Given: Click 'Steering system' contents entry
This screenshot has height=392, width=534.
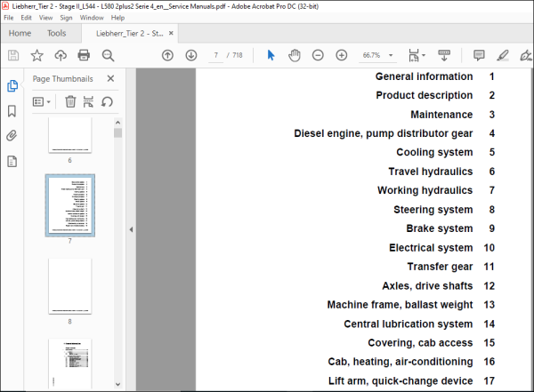Looking at the screenshot, I should pyautogui.click(x=433, y=210).
